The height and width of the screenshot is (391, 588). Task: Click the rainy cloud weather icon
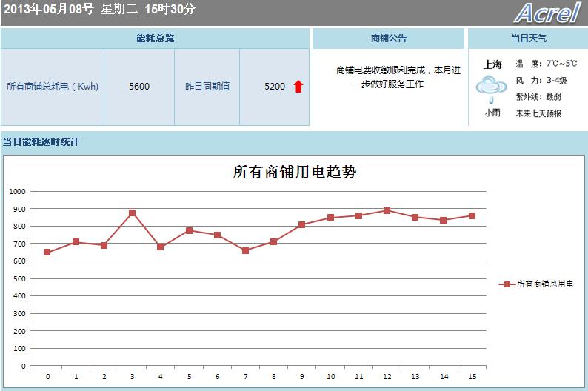[x=491, y=89]
